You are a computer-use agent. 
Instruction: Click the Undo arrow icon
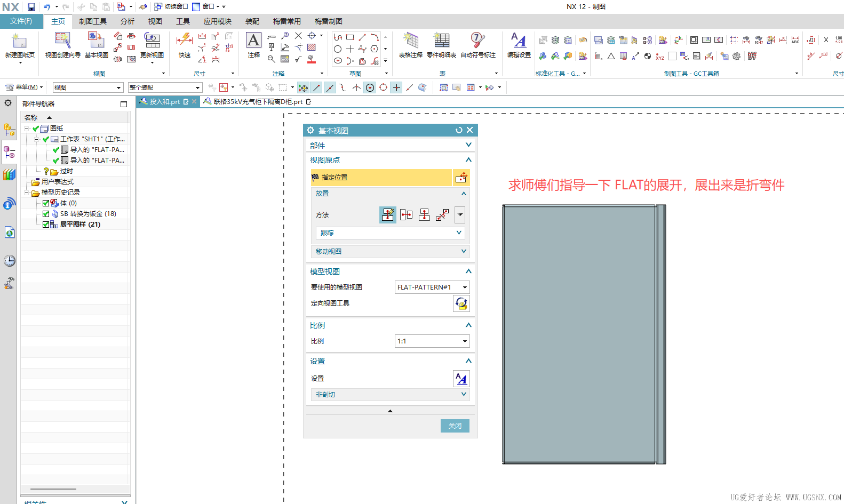point(47,7)
